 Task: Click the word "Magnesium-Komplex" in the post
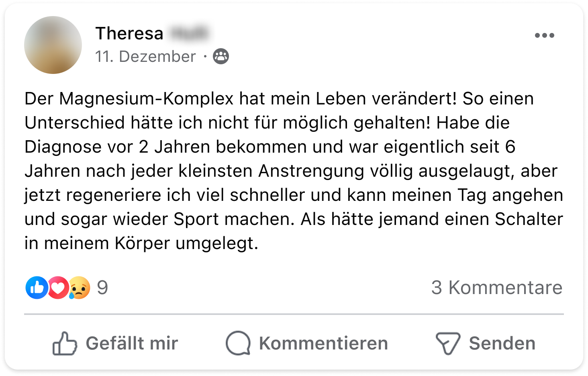click(x=146, y=99)
